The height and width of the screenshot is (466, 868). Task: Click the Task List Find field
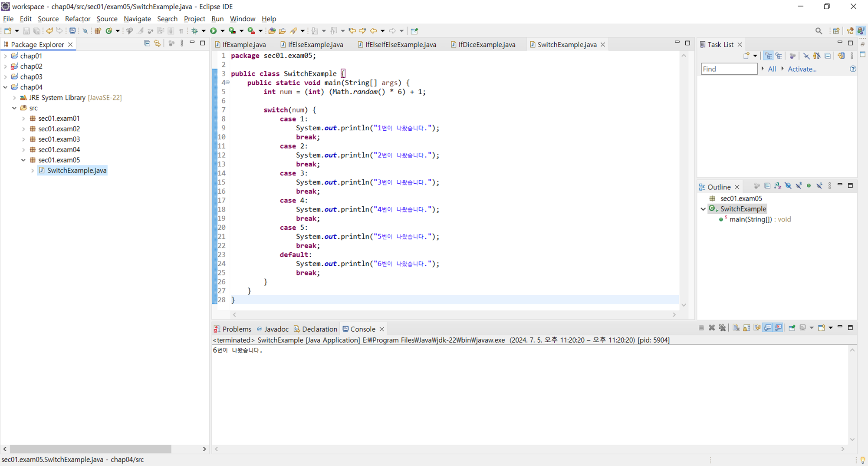coord(729,69)
